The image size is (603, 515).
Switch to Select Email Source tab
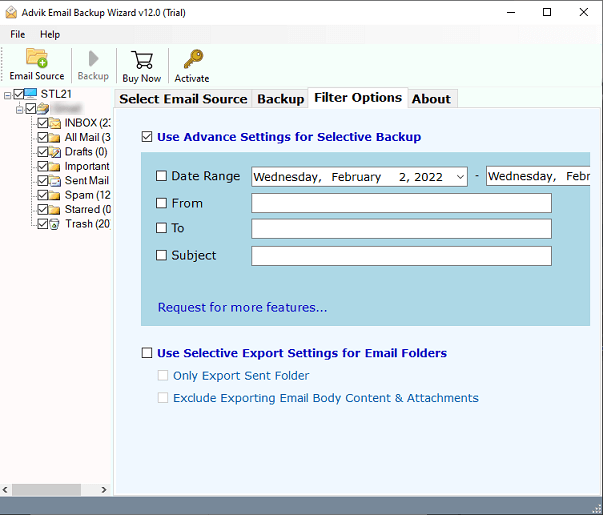tap(183, 99)
